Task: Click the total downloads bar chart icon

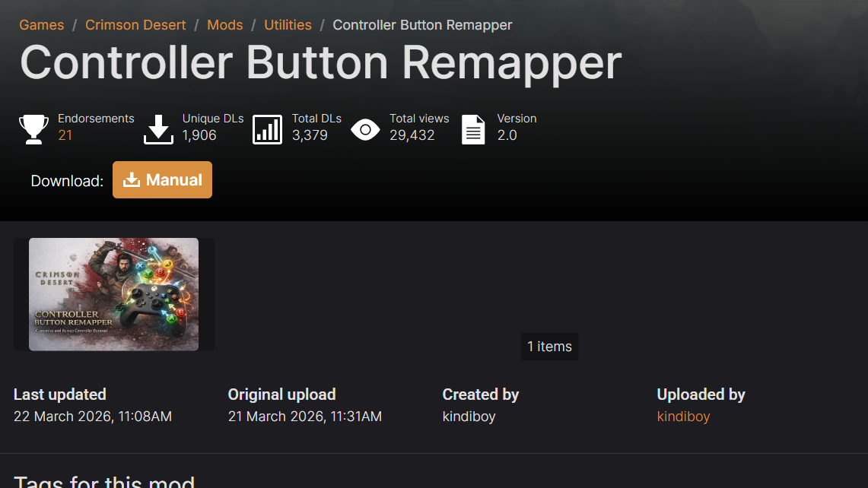Action: pyautogui.click(x=267, y=129)
